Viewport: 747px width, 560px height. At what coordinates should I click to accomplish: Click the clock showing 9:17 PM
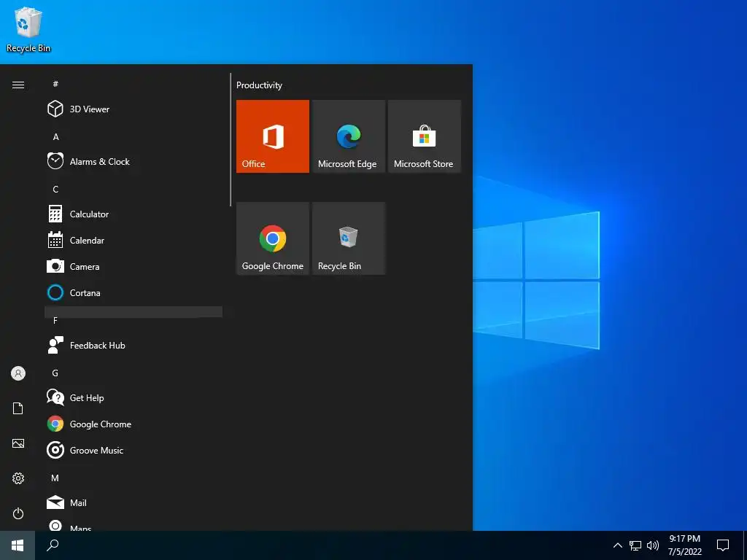(684, 545)
